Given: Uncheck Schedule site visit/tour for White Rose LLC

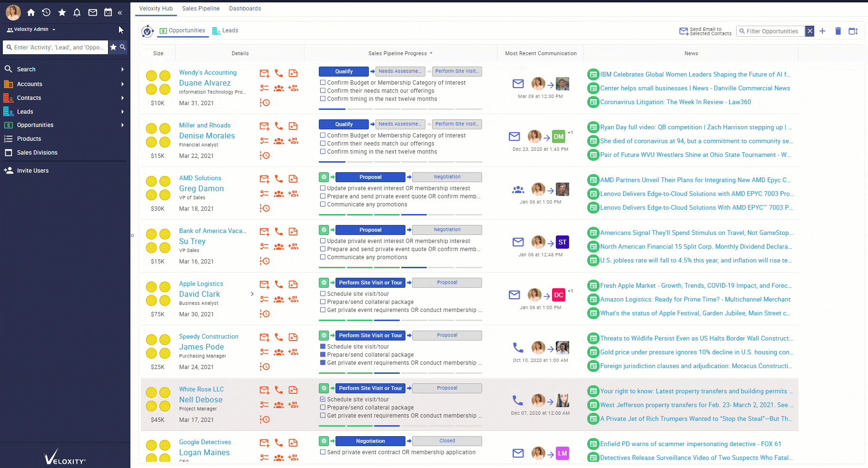Looking at the screenshot, I should 323,400.
